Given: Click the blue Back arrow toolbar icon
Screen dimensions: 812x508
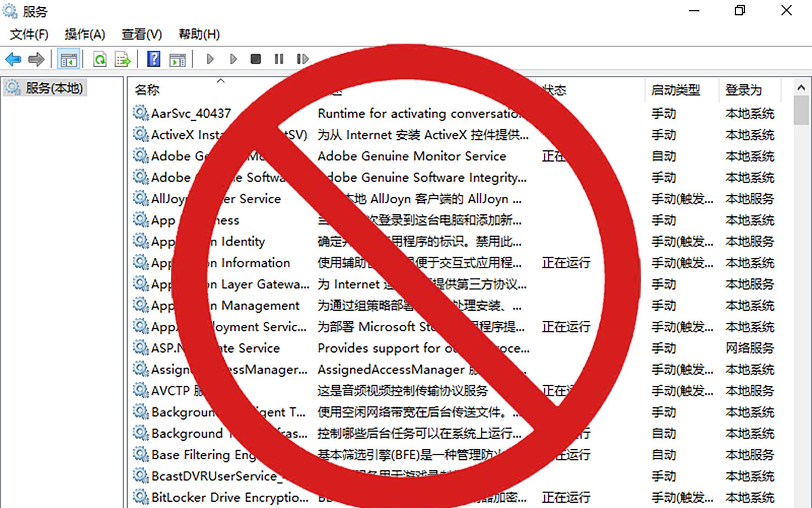Looking at the screenshot, I should click(x=13, y=59).
